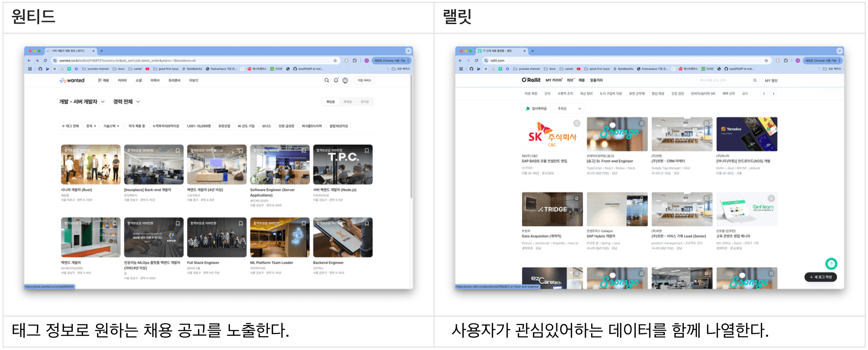Open the 채용 menu on Wanted
The image size is (868, 350).
tap(103, 80)
